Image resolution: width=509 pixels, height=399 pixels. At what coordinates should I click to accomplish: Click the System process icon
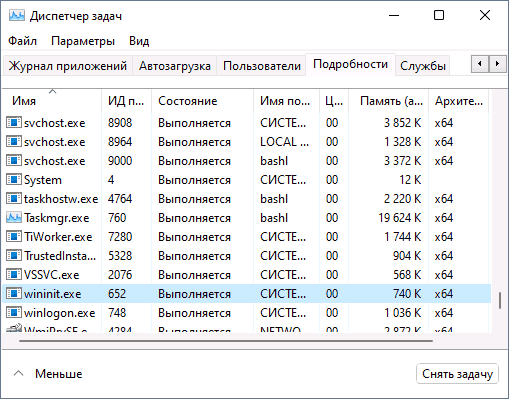coord(14,180)
